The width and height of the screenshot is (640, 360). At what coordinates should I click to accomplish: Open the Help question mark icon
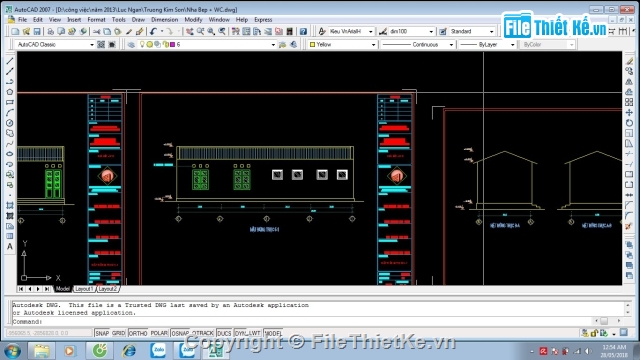point(303,31)
